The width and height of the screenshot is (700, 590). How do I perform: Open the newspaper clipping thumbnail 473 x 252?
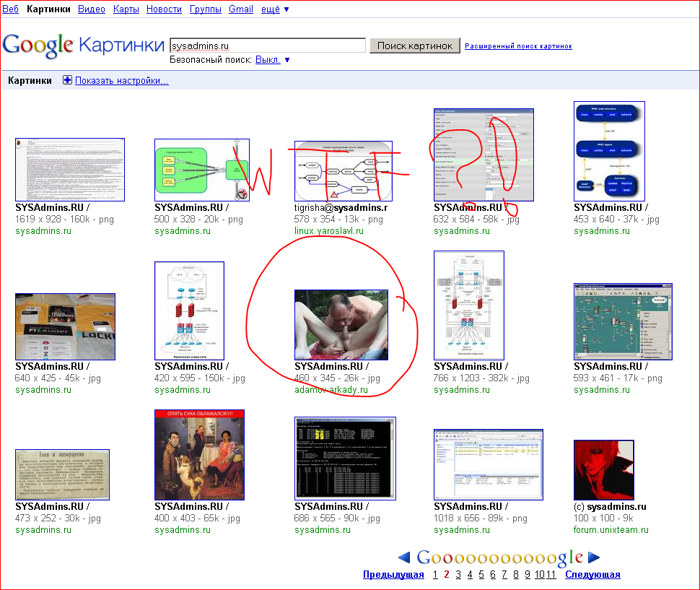pos(62,474)
